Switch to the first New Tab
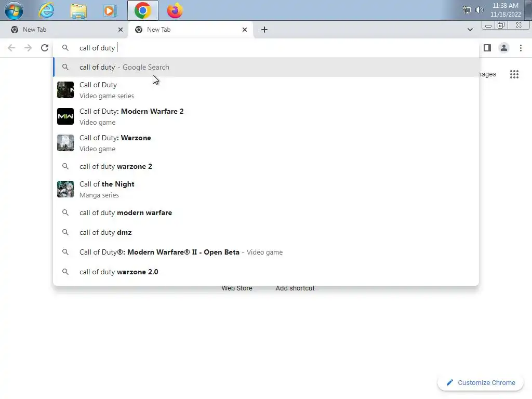 64,30
